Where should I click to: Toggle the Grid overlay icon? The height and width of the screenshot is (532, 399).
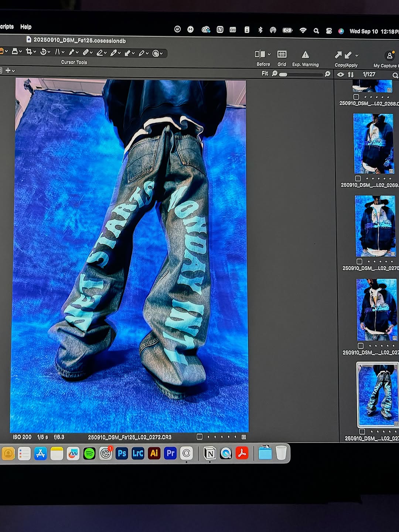pos(282,54)
